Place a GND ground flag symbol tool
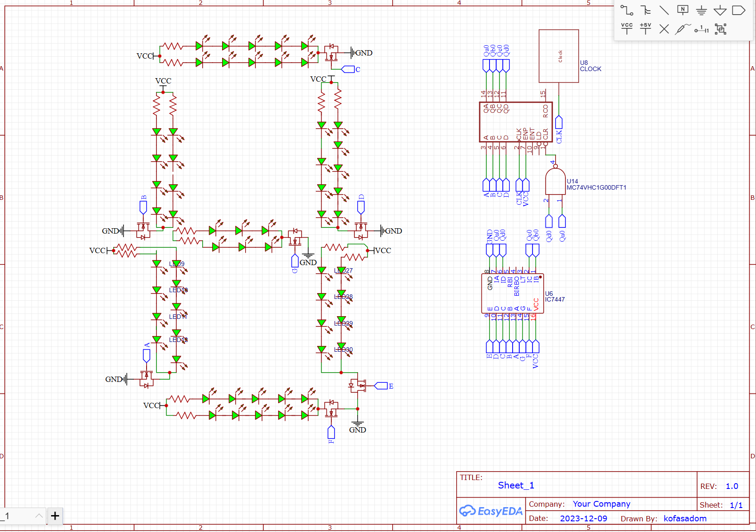This screenshot has width=756, height=532. click(701, 10)
